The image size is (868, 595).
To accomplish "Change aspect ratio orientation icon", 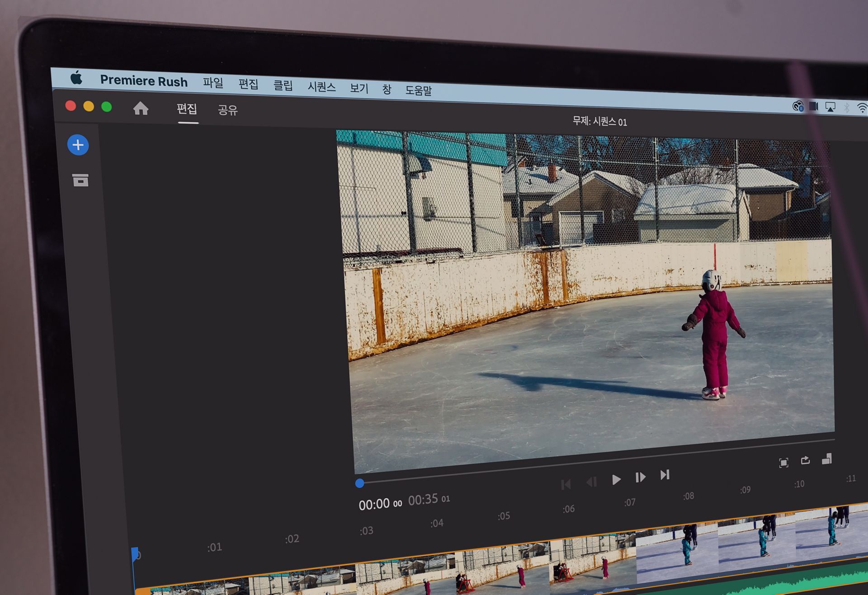I will click(827, 459).
